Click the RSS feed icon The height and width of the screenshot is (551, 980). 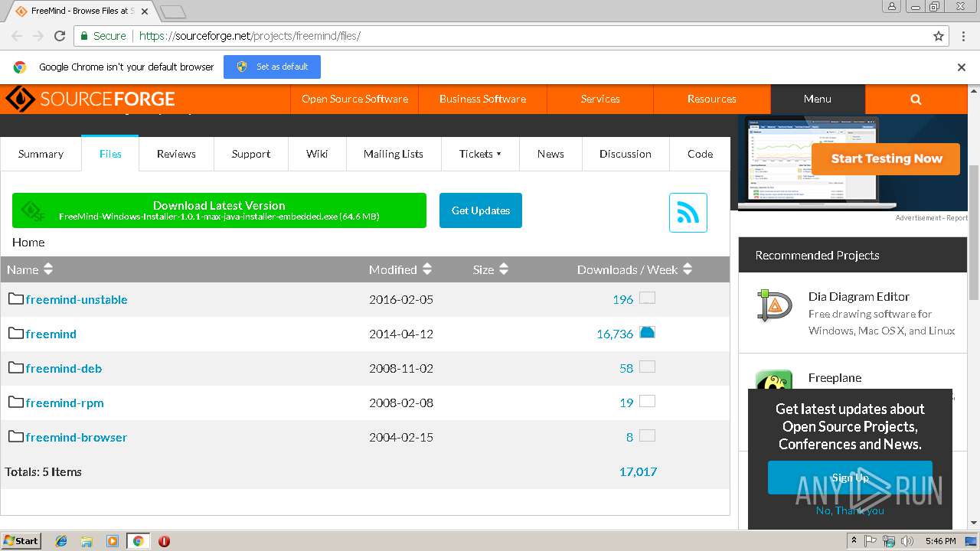pos(688,213)
